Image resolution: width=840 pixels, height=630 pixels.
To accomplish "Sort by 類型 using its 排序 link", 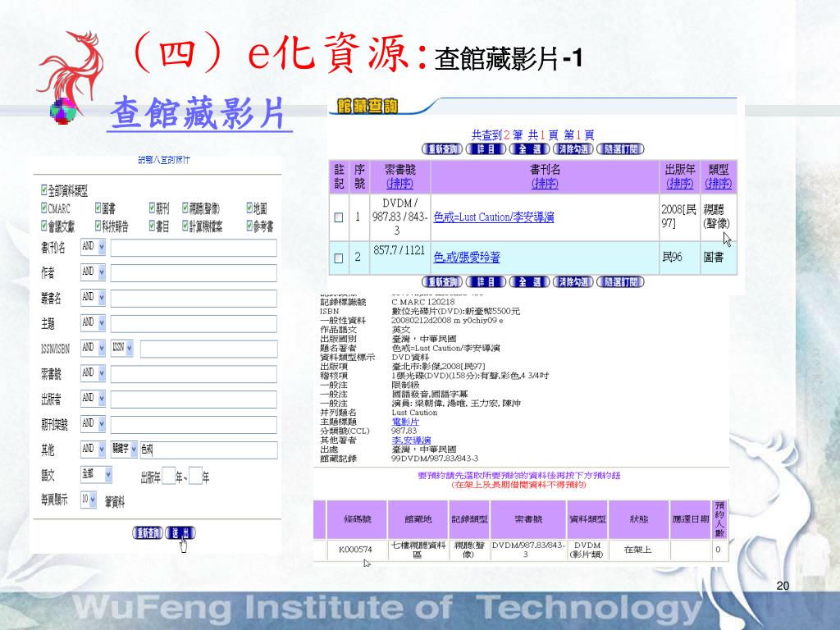I will tap(719, 184).
